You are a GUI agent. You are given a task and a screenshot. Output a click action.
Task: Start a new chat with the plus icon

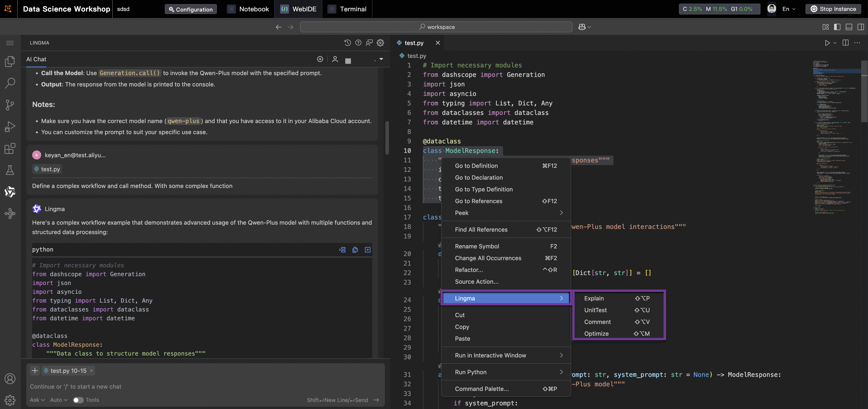[x=320, y=59]
